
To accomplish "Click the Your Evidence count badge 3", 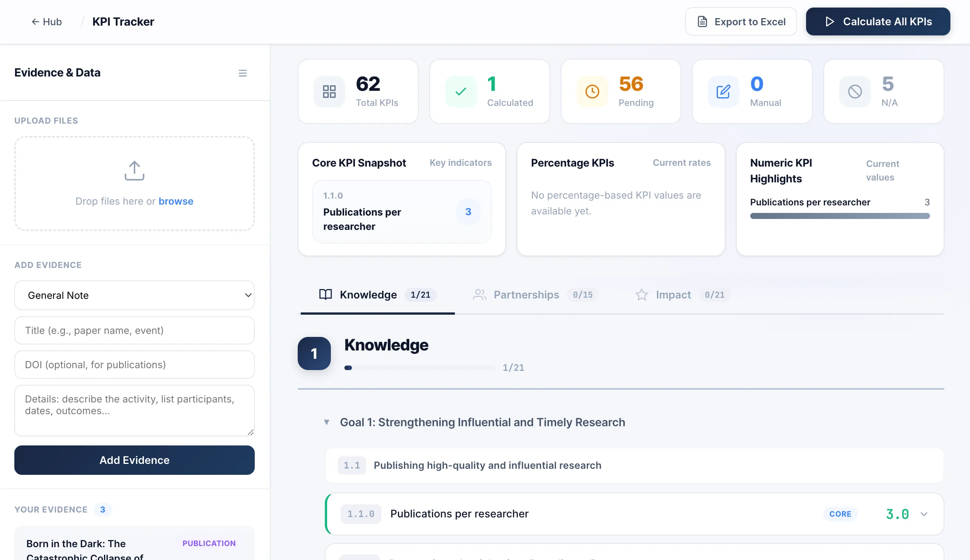I will [x=102, y=510].
